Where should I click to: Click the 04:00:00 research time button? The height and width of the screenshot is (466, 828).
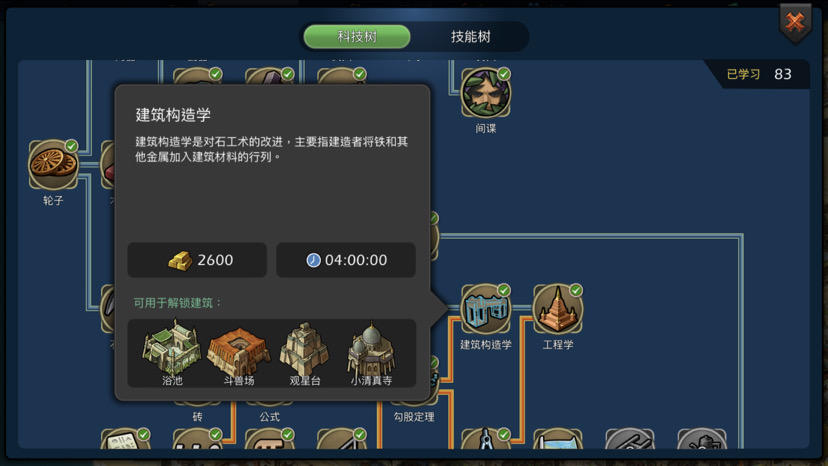[x=346, y=260]
